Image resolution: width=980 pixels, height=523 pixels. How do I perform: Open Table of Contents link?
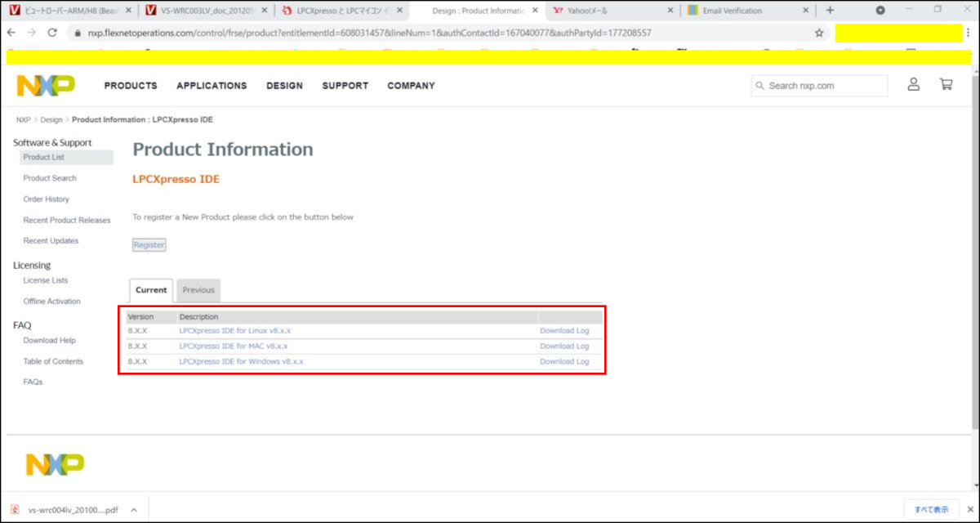coord(53,362)
